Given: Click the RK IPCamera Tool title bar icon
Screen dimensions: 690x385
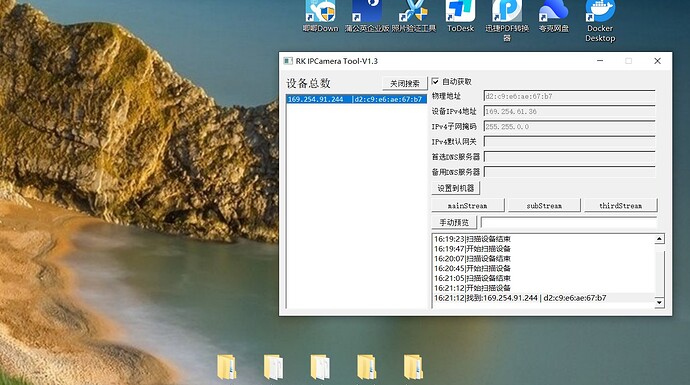Looking at the screenshot, I should [x=288, y=61].
